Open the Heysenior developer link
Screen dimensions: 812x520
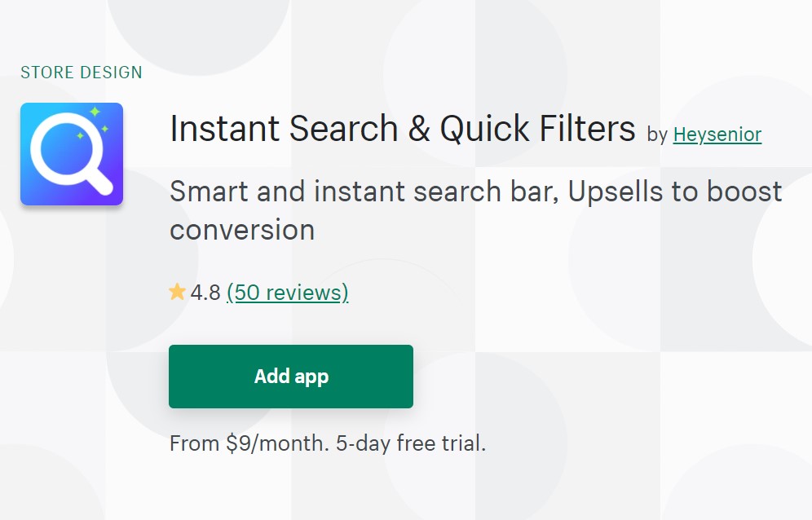click(x=717, y=134)
